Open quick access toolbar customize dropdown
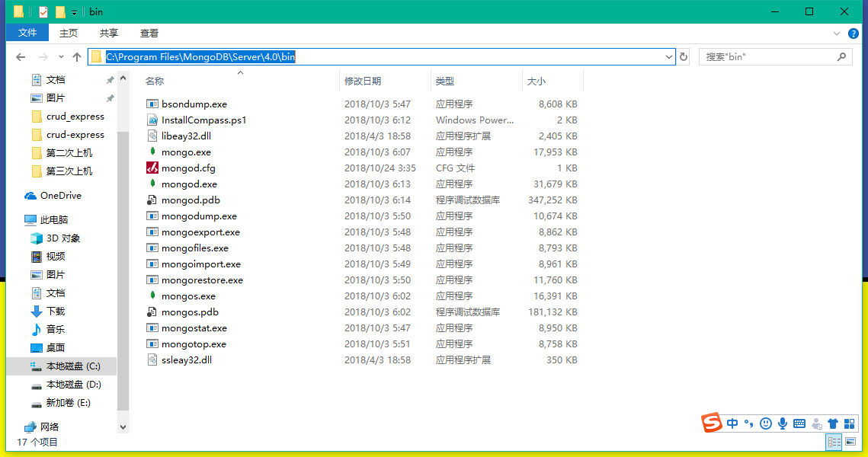The height and width of the screenshot is (457, 868). point(74,12)
